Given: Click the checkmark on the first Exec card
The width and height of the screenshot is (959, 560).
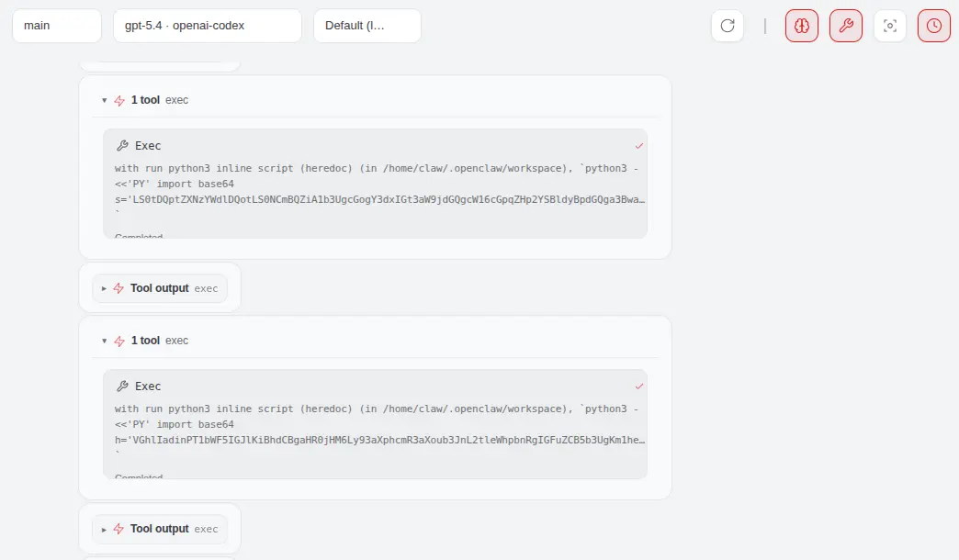Looking at the screenshot, I should 639,146.
